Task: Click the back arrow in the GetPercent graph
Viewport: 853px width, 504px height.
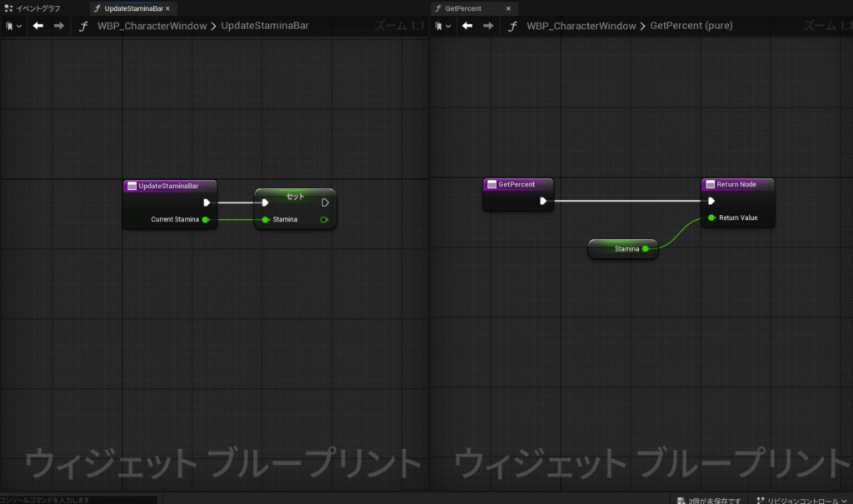Action: click(x=467, y=26)
